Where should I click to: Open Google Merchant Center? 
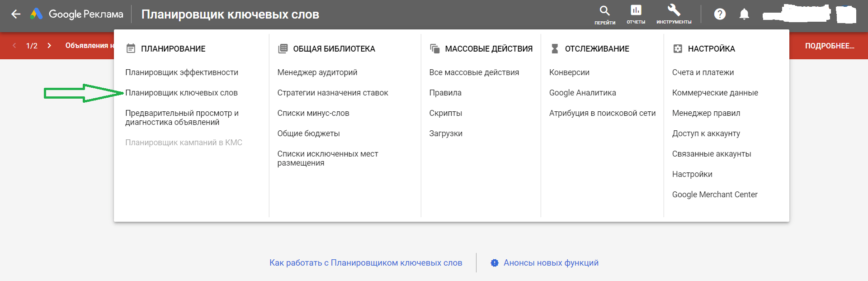pos(715,195)
